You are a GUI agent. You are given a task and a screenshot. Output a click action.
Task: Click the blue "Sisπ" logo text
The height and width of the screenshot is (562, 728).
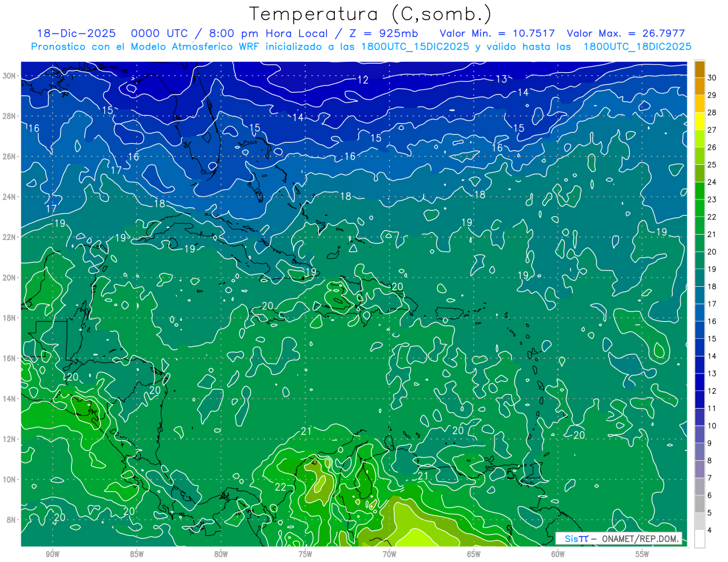coord(576,538)
